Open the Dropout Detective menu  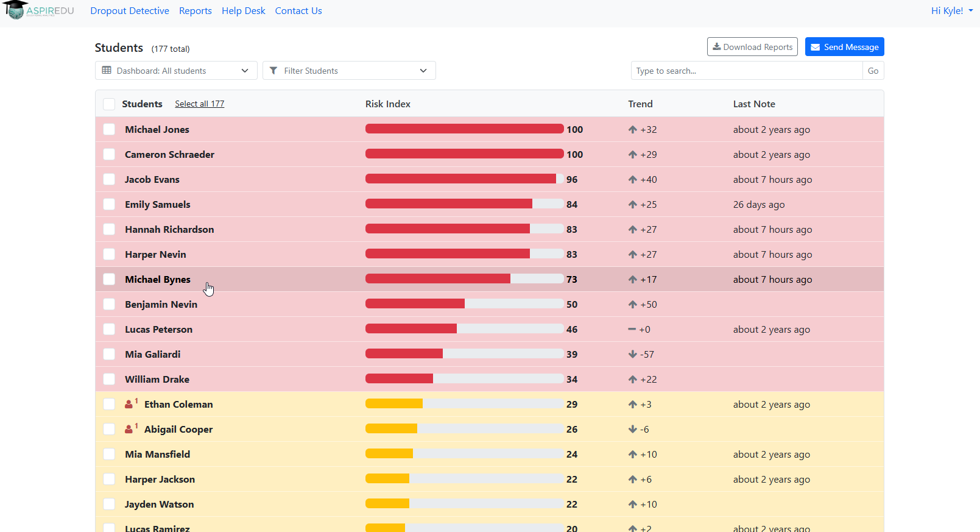point(130,10)
